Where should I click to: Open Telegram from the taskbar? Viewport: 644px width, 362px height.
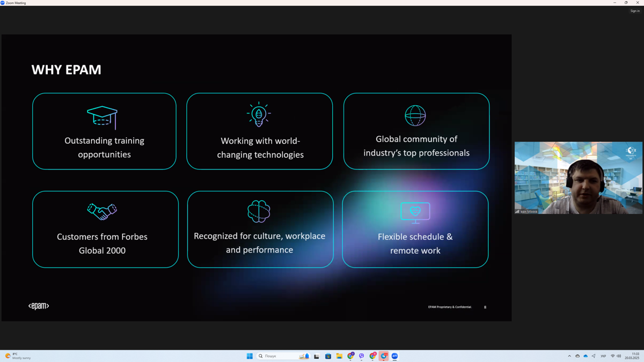pyautogui.click(x=384, y=356)
